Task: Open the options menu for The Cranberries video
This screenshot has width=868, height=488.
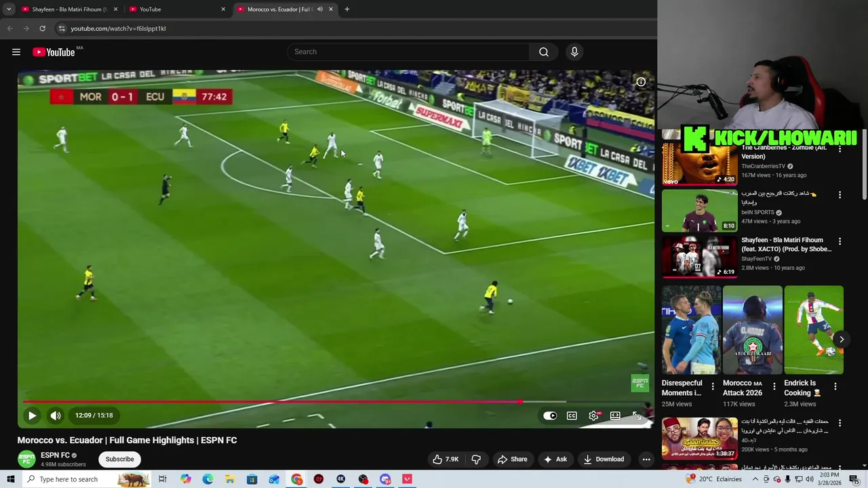Action: tap(840, 148)
